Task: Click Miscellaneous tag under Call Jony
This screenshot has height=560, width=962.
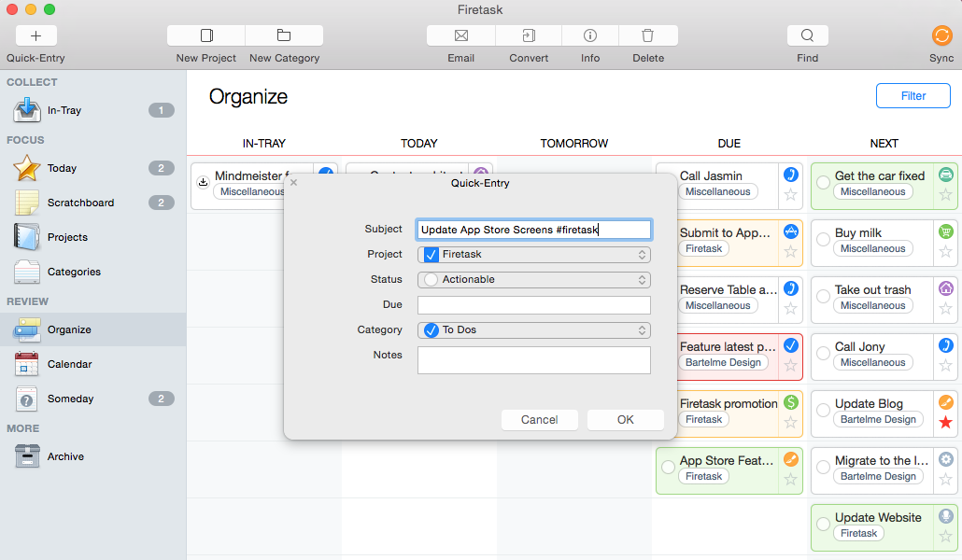Action: pos(872,362)
